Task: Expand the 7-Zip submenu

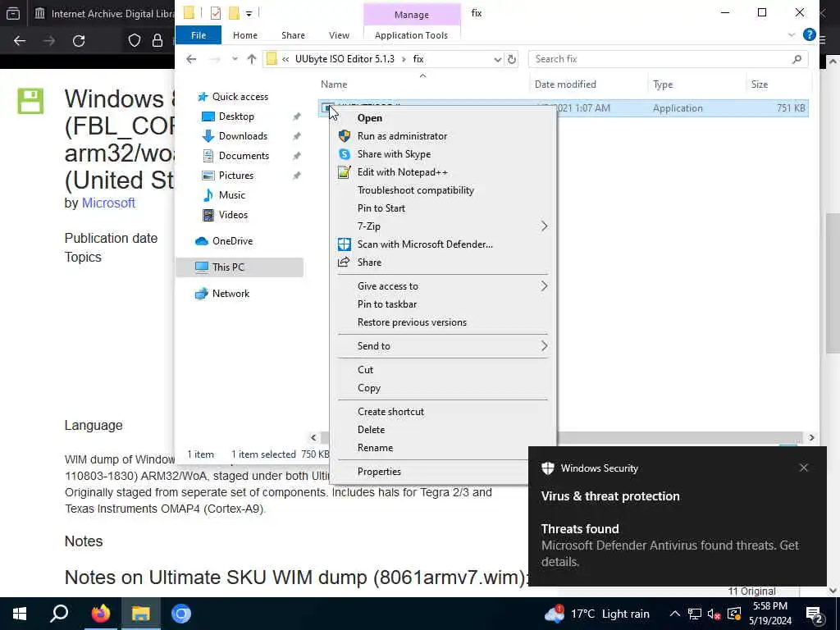Action: [442, 226]
